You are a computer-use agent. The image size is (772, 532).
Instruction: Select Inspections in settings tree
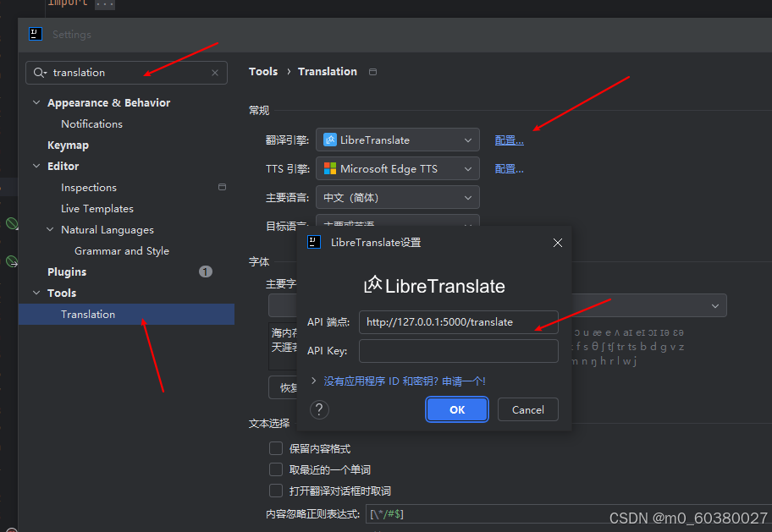pos(89,188)
